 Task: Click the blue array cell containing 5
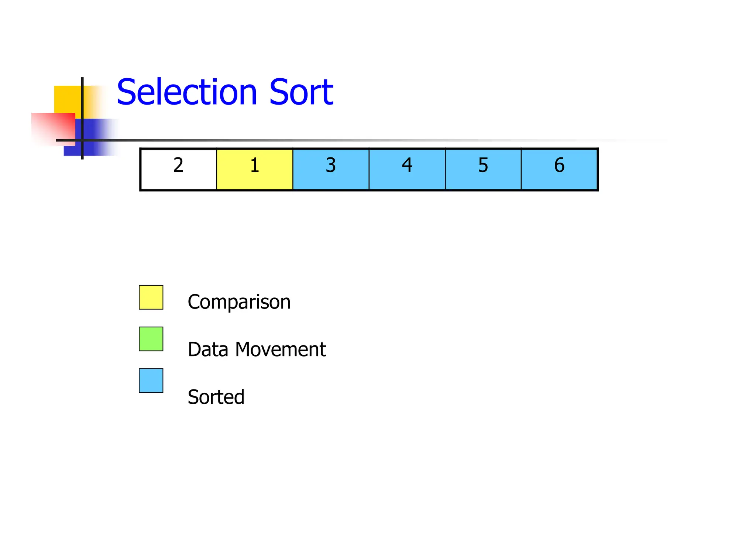[x=483, y=169]
